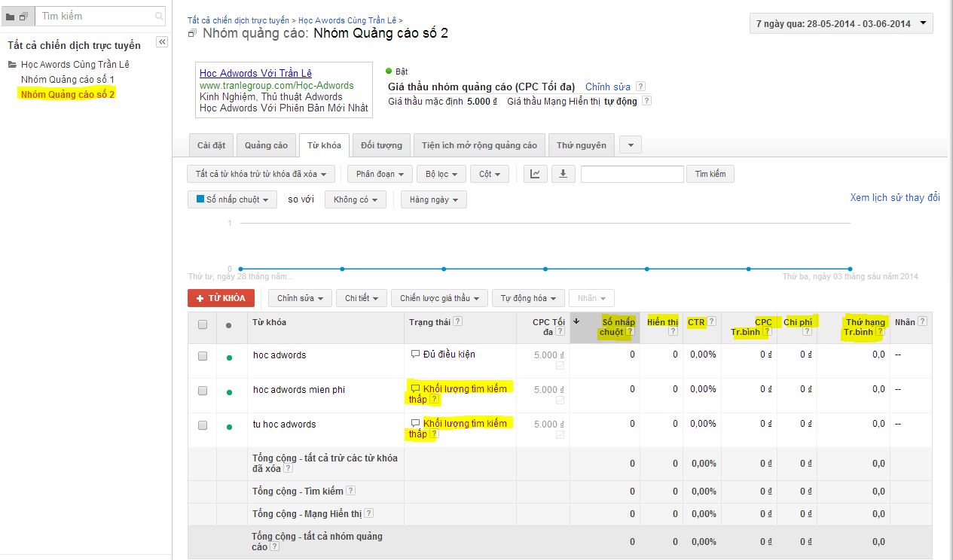Switch to the Quảng cáo tab
This screenshot has height=560, width=953.
[x=266, y=145]
